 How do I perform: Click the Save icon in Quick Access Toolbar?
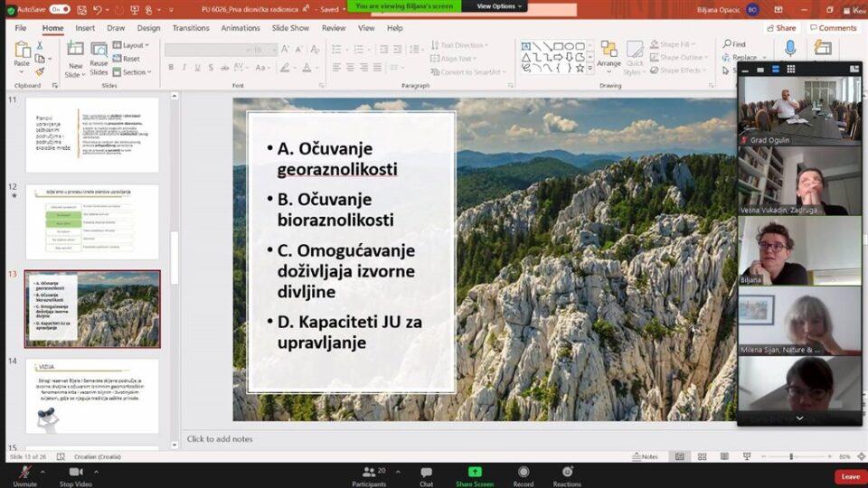[x=82, y=9]
